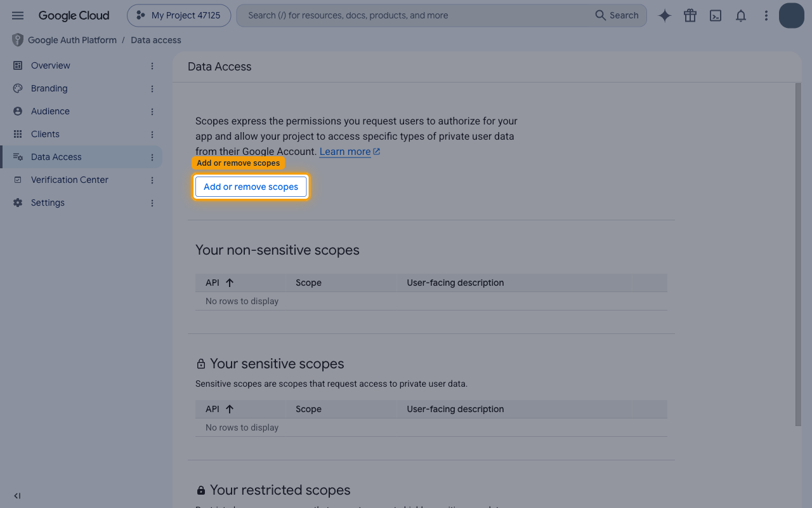
Task: Click the Your sensitive scopes heading
Action: (x=277, y=364)
